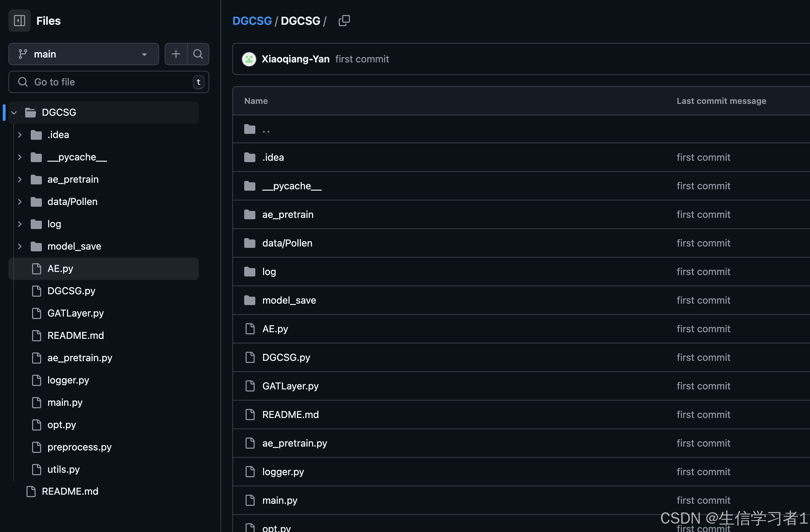Expand the .idea folder in tree
This screenshot has height=532, width=810.
[x=20, y=135]
